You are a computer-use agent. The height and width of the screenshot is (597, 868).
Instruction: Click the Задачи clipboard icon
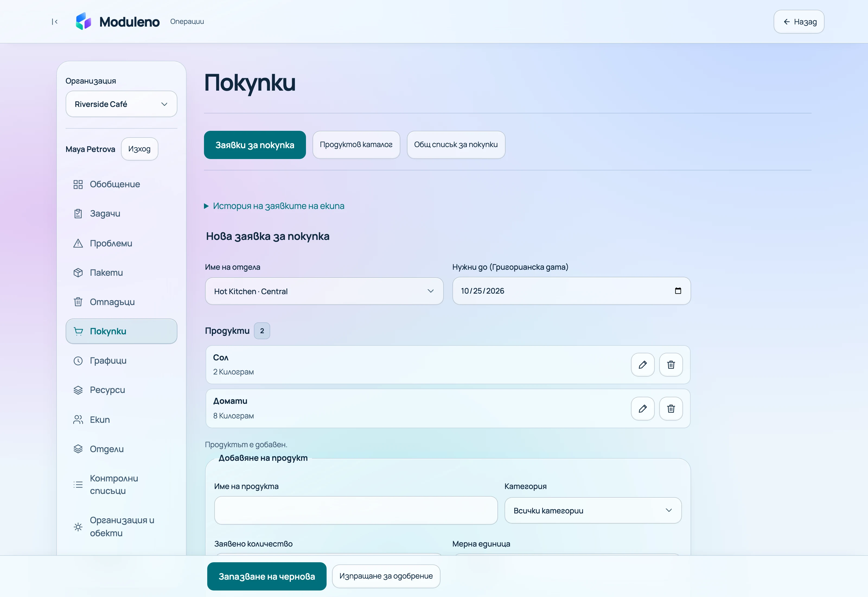[x=78, y=214]
